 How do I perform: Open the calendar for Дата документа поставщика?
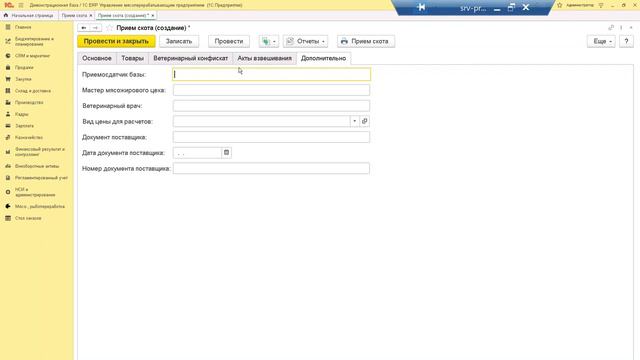pyautogui.click(x=227, y=153)
